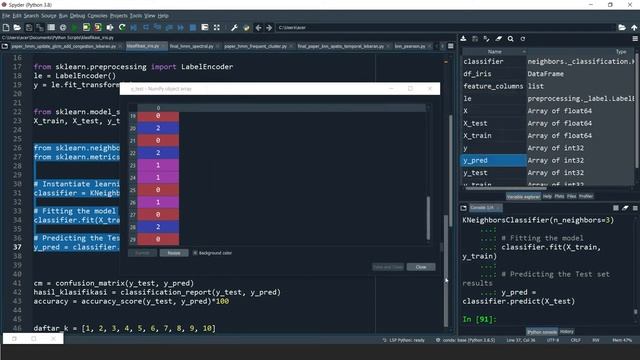Click the Resize button in array dialog
Image resolution: width=640 pixels, height=360 pixels.
(x=174, y=253)
